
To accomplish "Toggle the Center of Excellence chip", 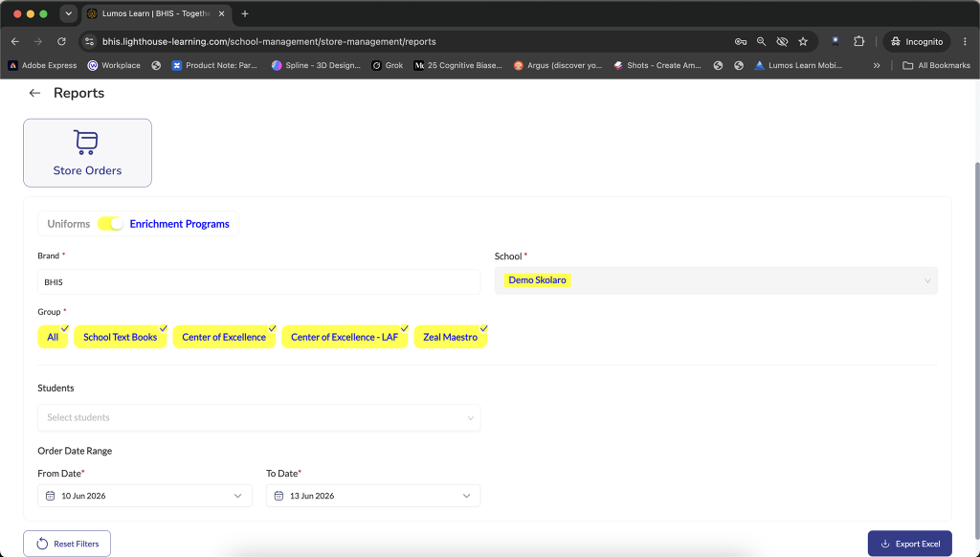I will 224,337.
